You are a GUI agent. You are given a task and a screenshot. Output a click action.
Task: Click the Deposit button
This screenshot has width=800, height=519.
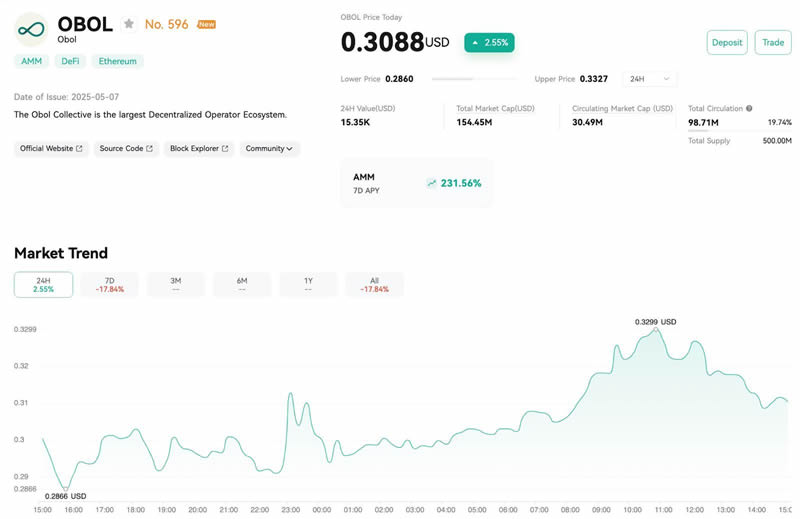pos(727,42)
